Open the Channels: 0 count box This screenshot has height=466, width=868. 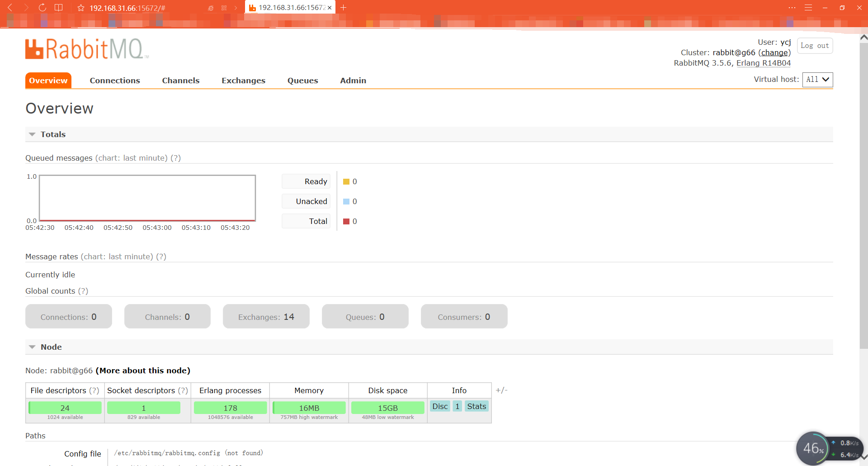(167, 316)
